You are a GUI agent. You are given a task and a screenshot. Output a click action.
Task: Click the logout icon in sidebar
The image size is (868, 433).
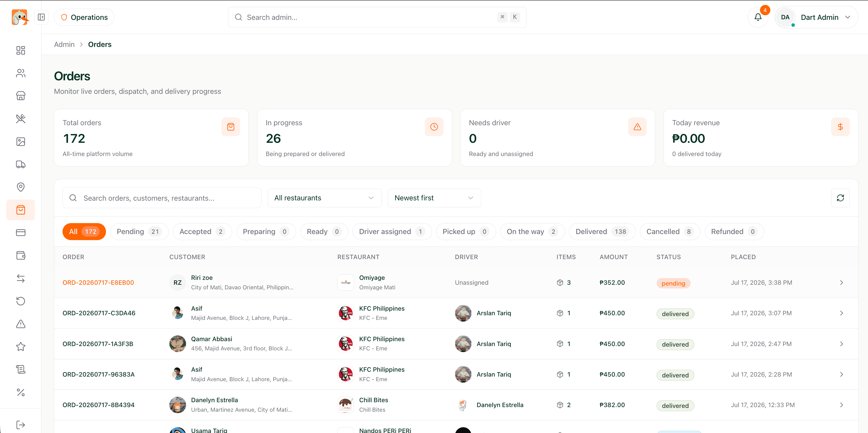point(20,425)
